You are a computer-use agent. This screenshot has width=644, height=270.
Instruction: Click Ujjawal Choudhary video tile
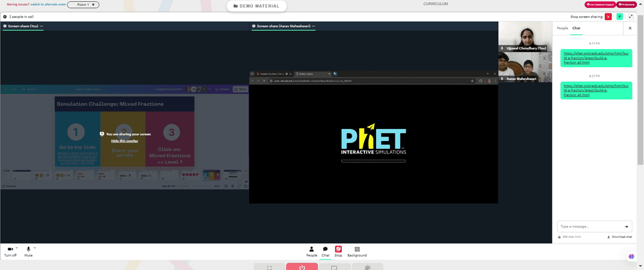point(525,37)
